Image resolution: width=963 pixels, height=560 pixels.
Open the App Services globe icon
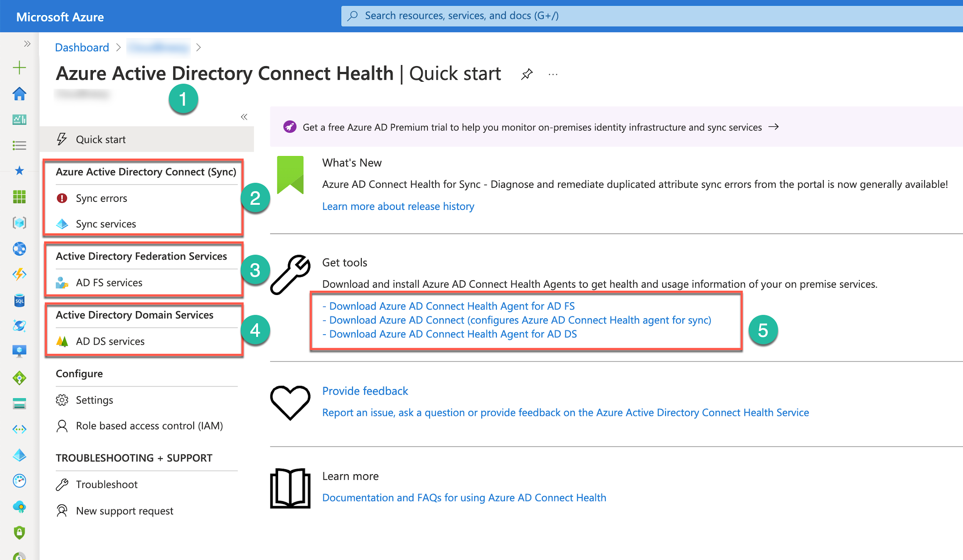[19, 249]
